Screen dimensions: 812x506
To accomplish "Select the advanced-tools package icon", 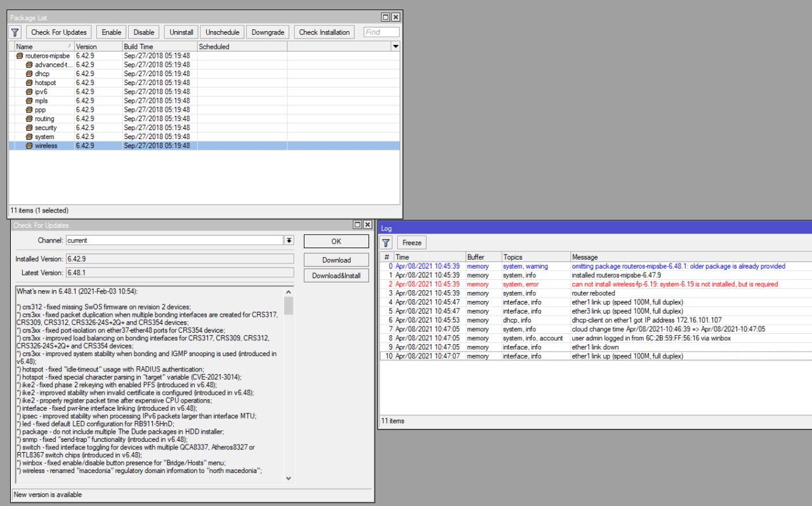I will tap(29, 65).
